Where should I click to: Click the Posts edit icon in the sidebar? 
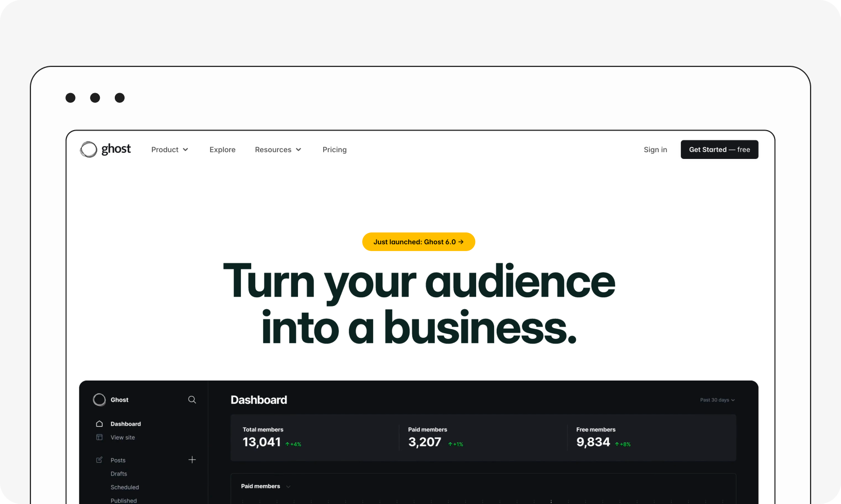(99, 460)
